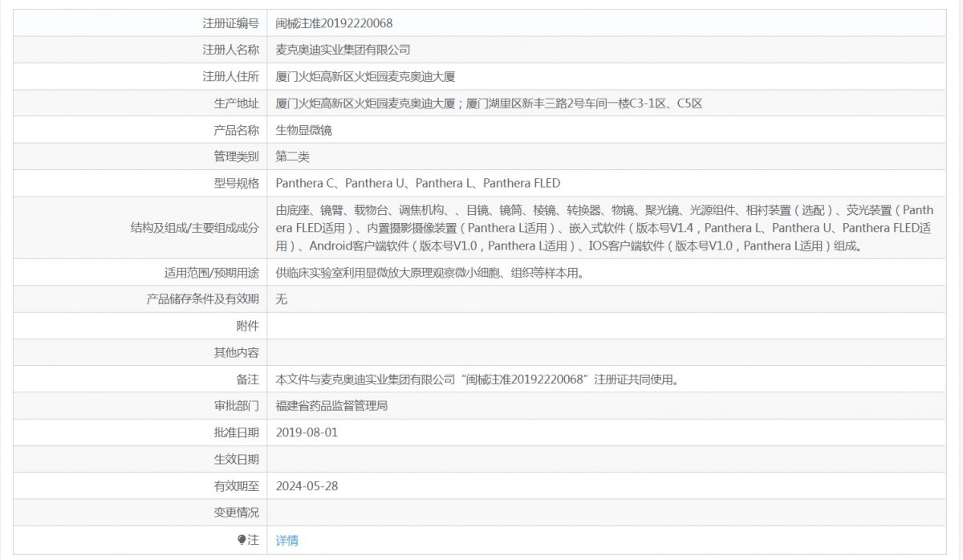The image size is (963, 560).
Task: Click the 变更情况 label
Action: (236, 512)
